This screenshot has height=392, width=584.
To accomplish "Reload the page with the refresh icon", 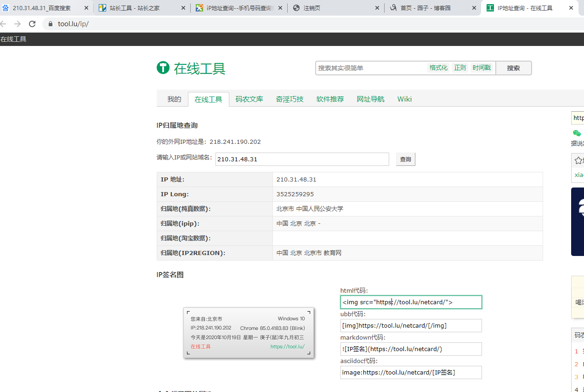I will click(x=32, y=24).
